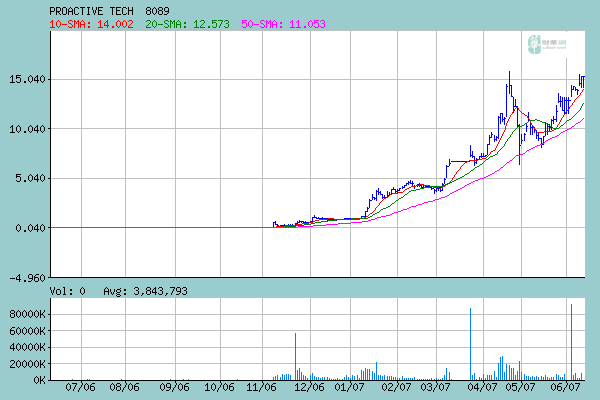Click the Vol: 0 volume readout
The height and width of the screenshot is (400, 600).
coord(67,291)
